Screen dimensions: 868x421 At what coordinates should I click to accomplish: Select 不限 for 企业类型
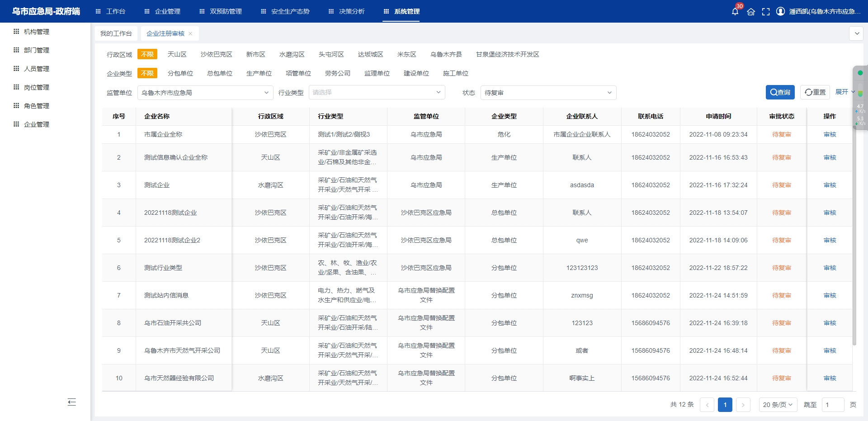pos(147,73)
